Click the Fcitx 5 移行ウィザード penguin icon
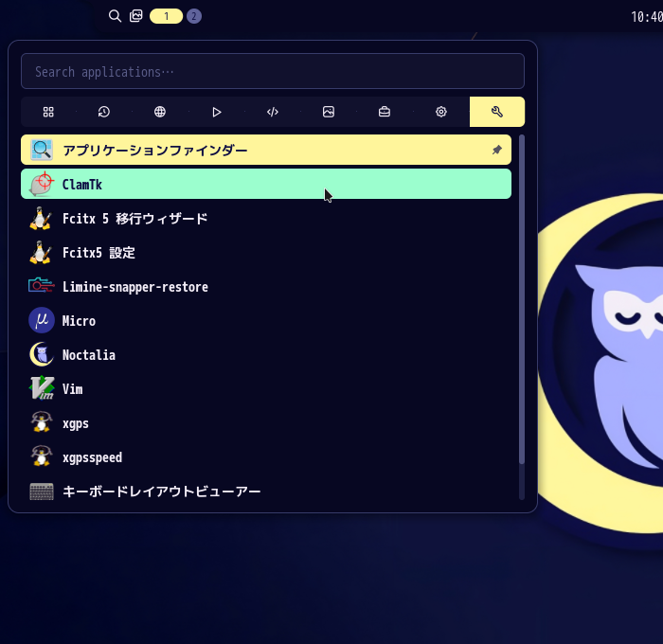Image resolution: width=663 pixels, height=644 pixels. pos(41,218)
